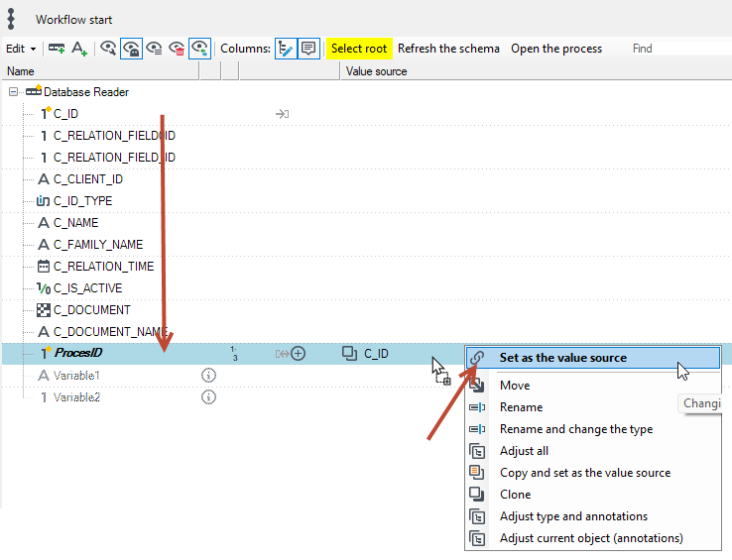This screenshot has height=560, width=732.
Task: Select the first C_RELATION_FIELD_ID row
Action: (114, 136)
